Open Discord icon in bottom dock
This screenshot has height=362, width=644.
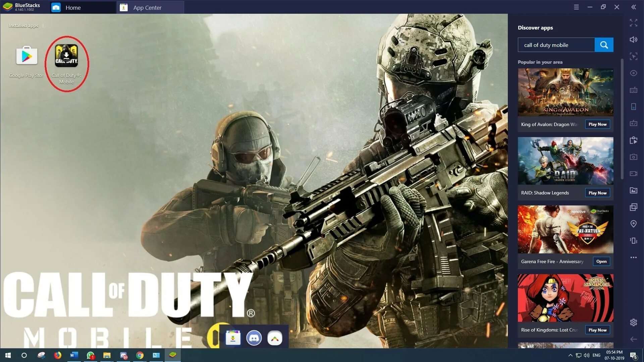(x=254, y=338)
